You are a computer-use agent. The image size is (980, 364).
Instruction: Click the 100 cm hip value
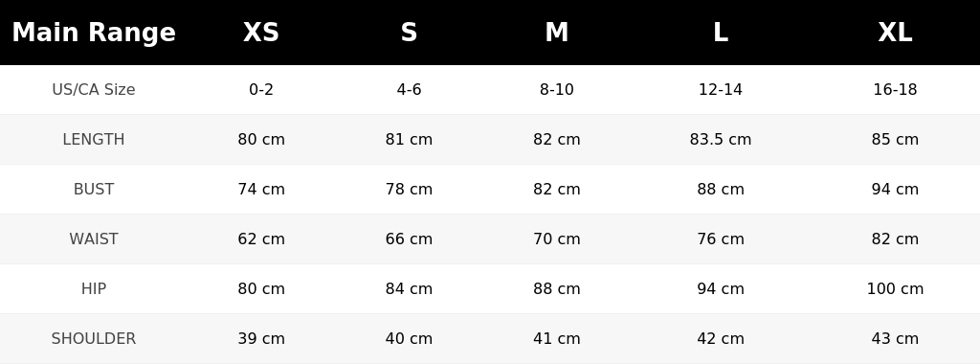tap(895, 288)
